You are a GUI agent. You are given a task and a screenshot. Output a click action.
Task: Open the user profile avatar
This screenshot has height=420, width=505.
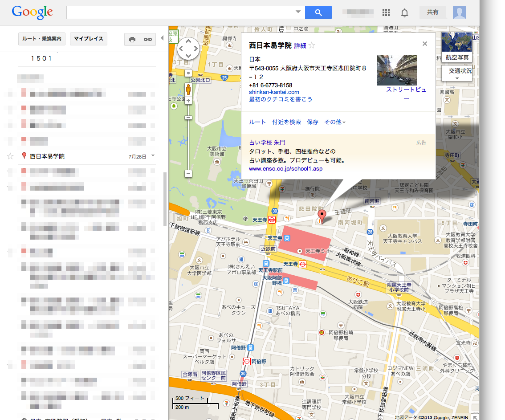point(459,12)
